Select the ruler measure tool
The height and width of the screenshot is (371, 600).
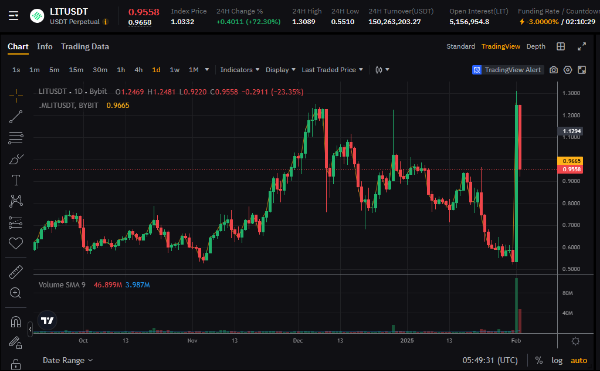(x=16, y=272)
